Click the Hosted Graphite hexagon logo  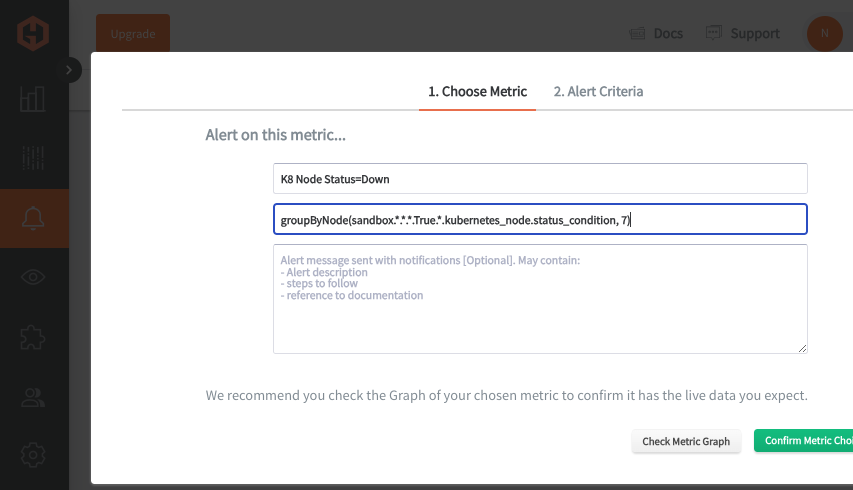coord(33,34)
